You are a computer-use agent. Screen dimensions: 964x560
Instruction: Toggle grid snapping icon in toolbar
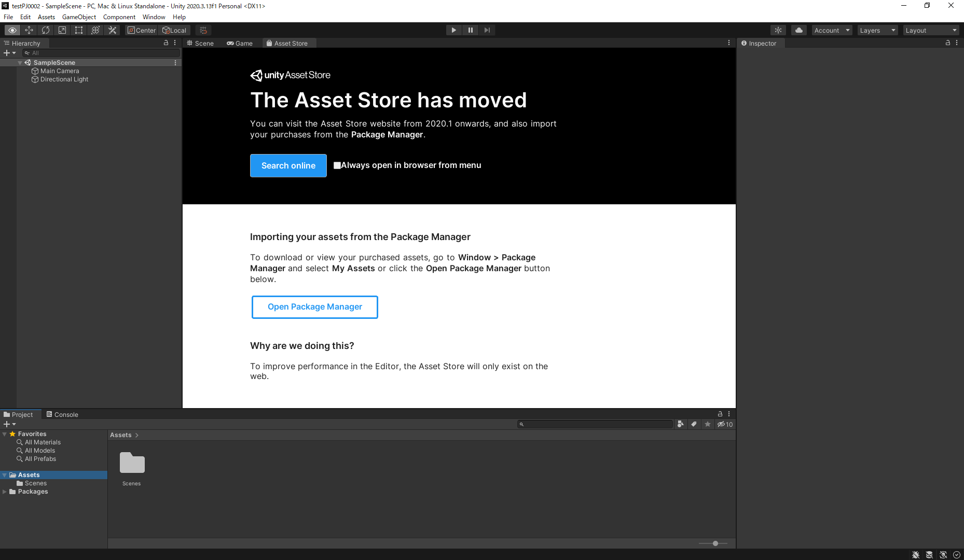[x=203, y=30]
